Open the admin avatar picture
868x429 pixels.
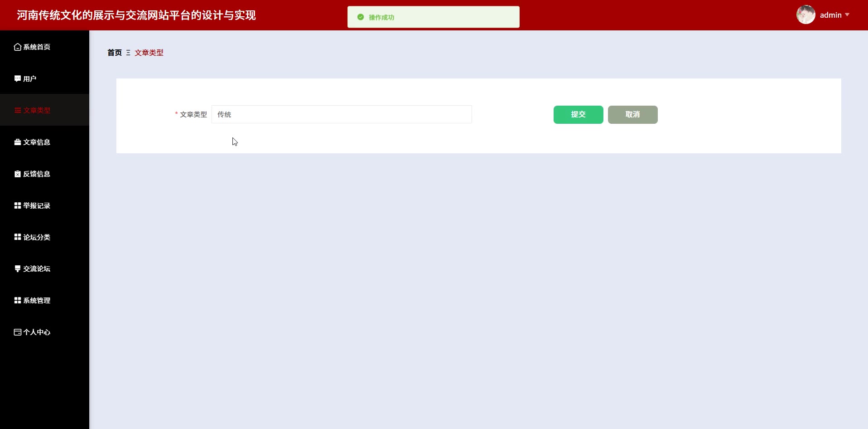click(x=806, y=15)
